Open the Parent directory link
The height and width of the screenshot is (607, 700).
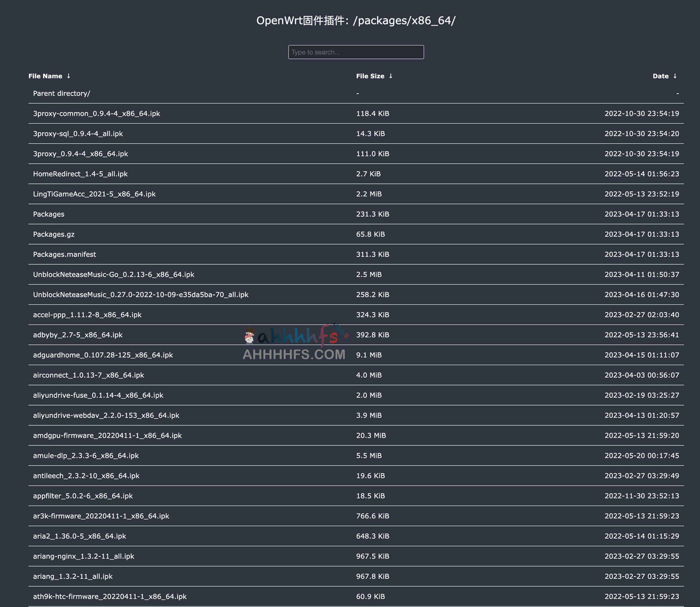pos(61,93)
